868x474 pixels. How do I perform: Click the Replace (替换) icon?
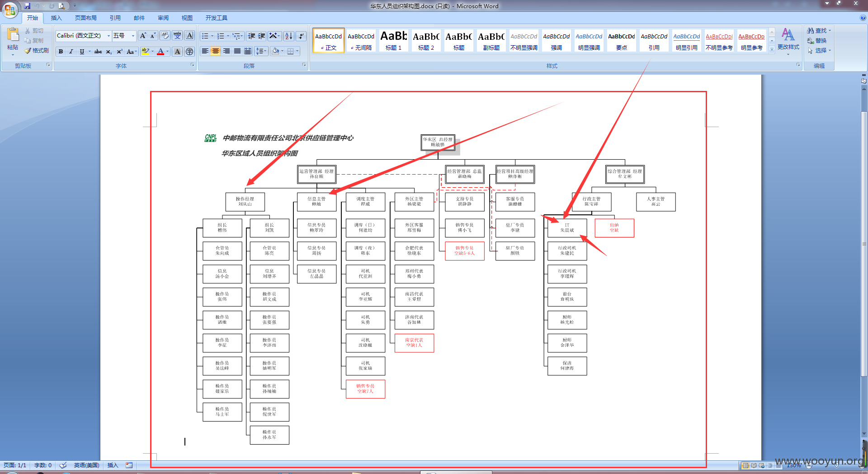[811, 41]
